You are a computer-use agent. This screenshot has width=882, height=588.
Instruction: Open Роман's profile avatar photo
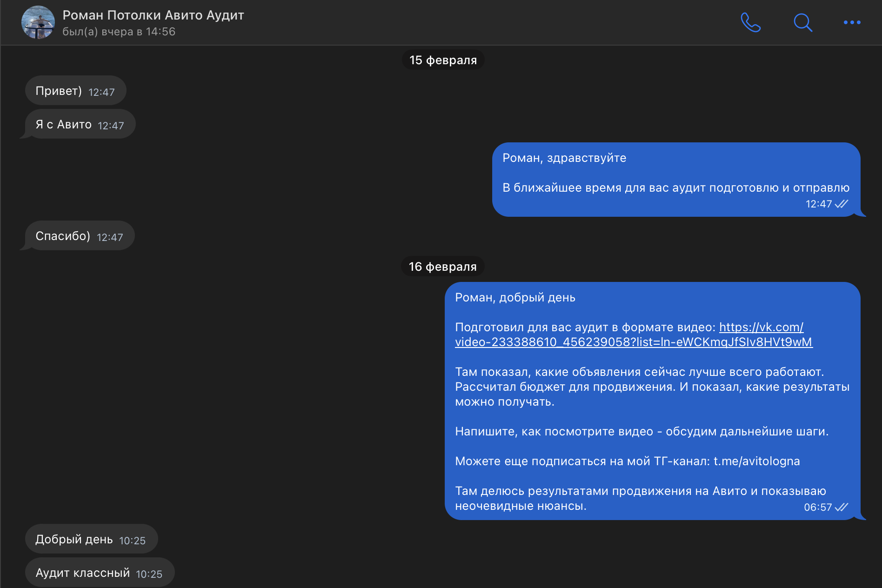(38, 22)
